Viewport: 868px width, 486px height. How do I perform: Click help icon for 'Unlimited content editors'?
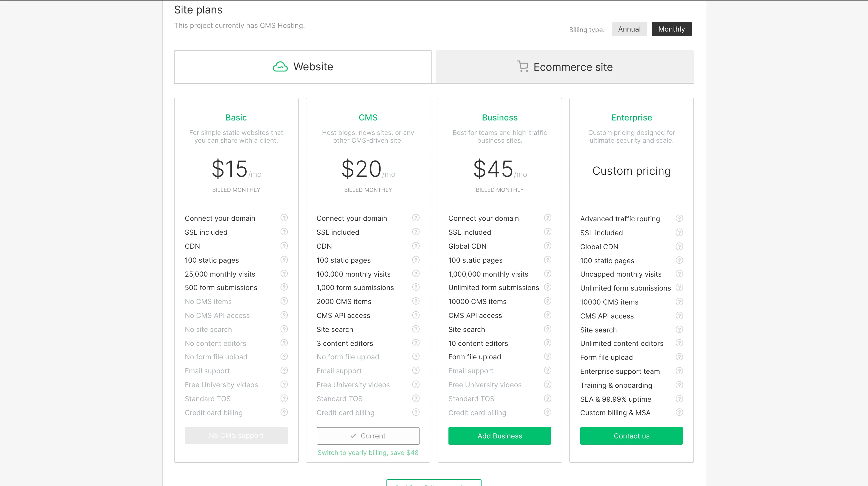coord(679,343)
